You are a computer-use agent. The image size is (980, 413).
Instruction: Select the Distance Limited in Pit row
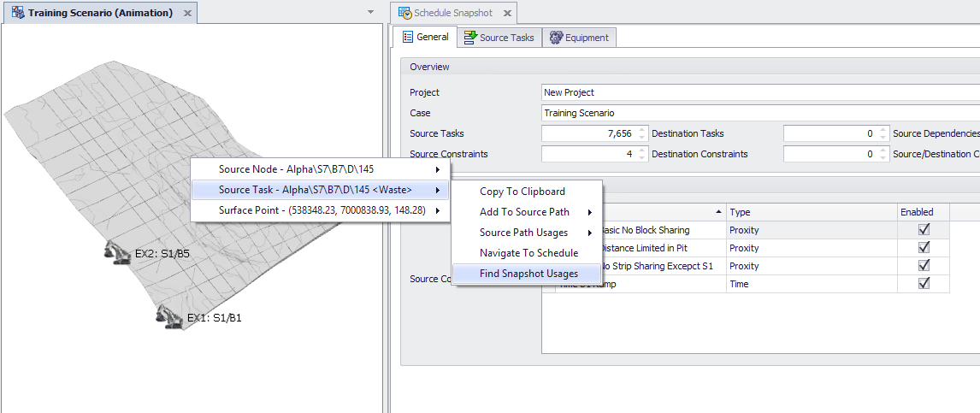pyautogui.click(x=745, y=248)
